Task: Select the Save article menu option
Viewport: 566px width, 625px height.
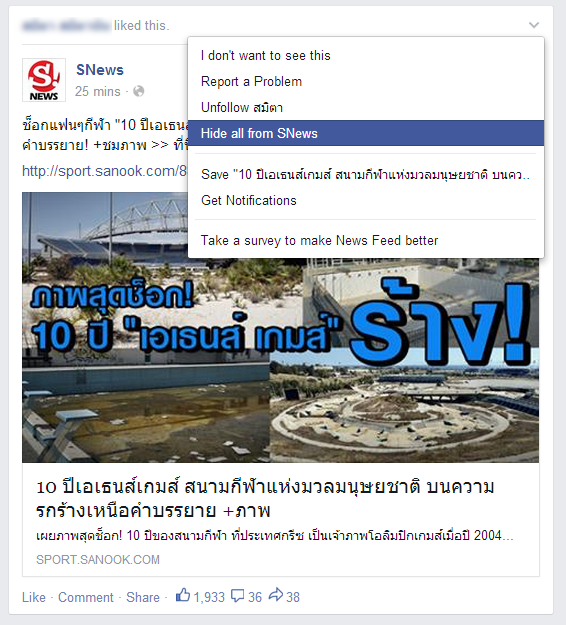Action: coord(366,174)
